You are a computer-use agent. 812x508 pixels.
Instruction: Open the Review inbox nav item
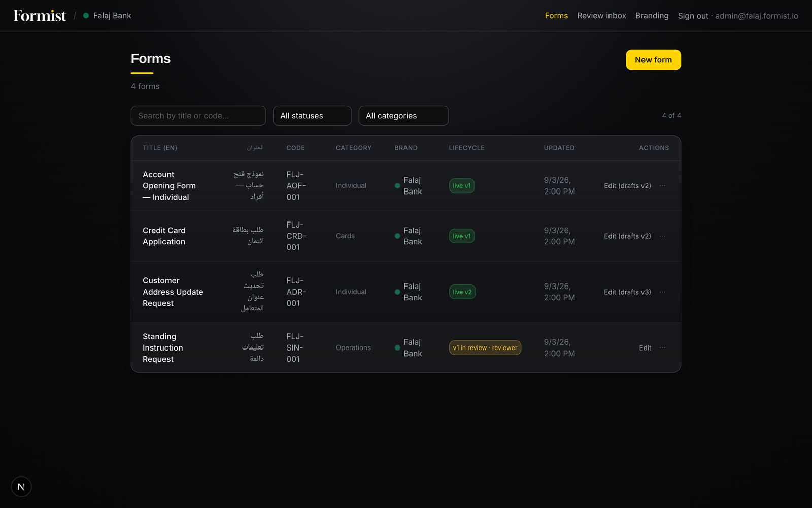point(601,16)
